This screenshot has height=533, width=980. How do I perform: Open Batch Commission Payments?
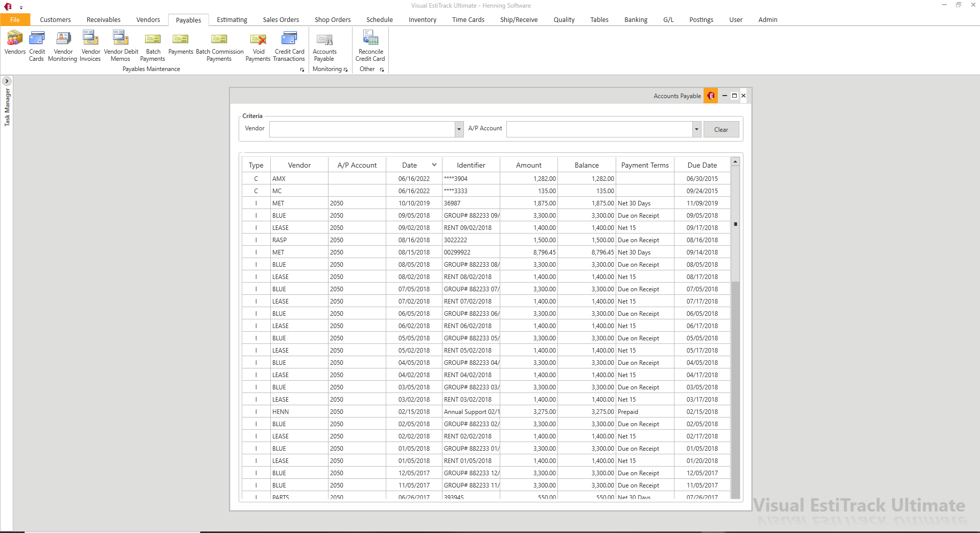(219, 45)
